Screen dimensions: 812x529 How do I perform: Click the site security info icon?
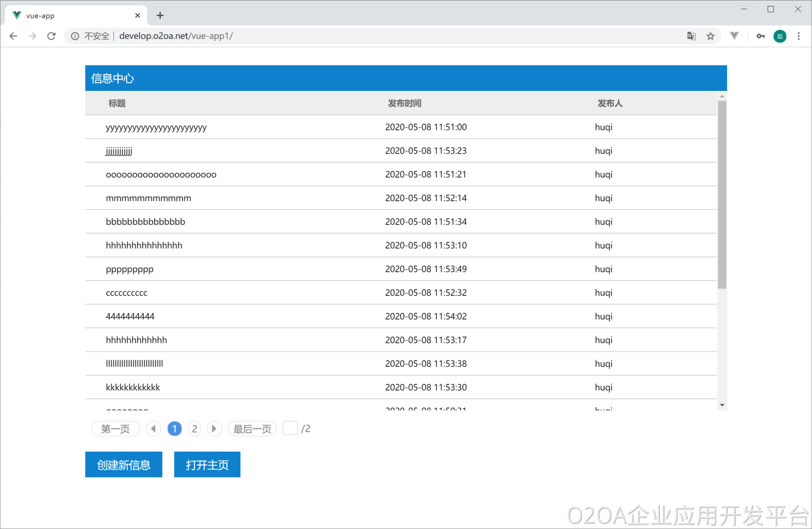(x=75, y=36)
